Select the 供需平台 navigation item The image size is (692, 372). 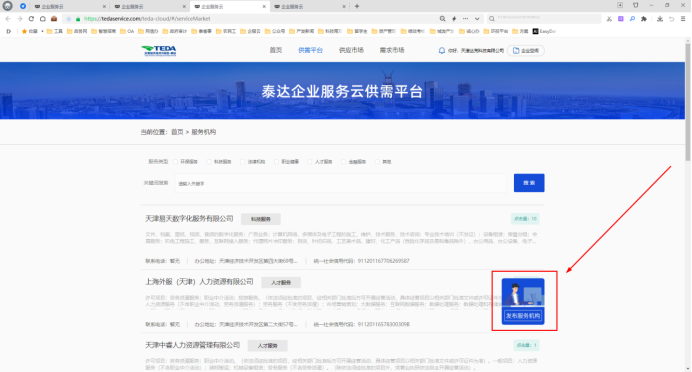tap(311, 50)
